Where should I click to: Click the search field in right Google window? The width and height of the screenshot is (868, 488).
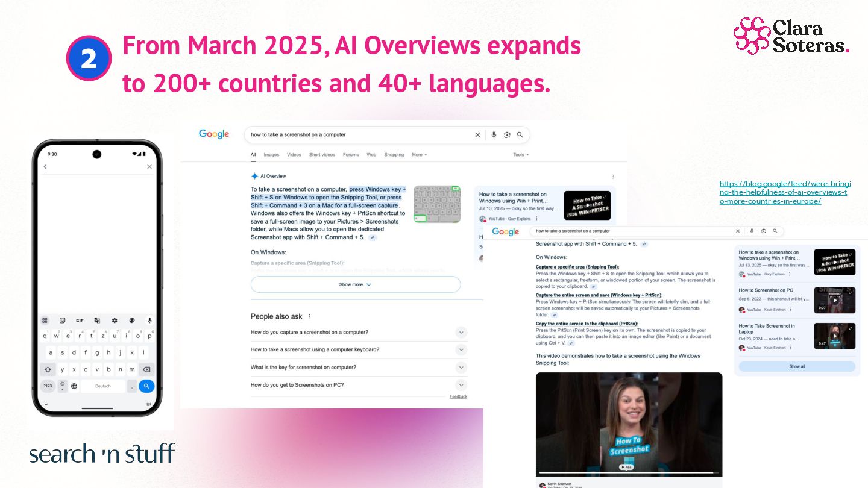[656, 231]
